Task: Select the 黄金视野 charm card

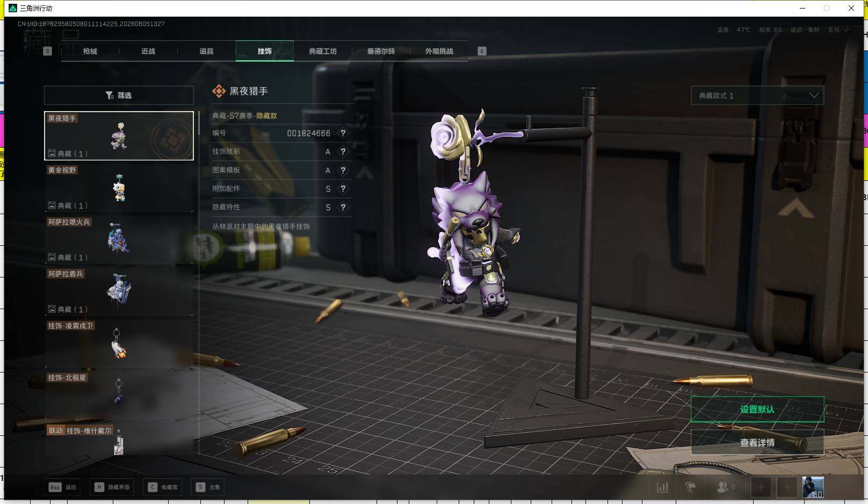Action: tap(119, 187)
